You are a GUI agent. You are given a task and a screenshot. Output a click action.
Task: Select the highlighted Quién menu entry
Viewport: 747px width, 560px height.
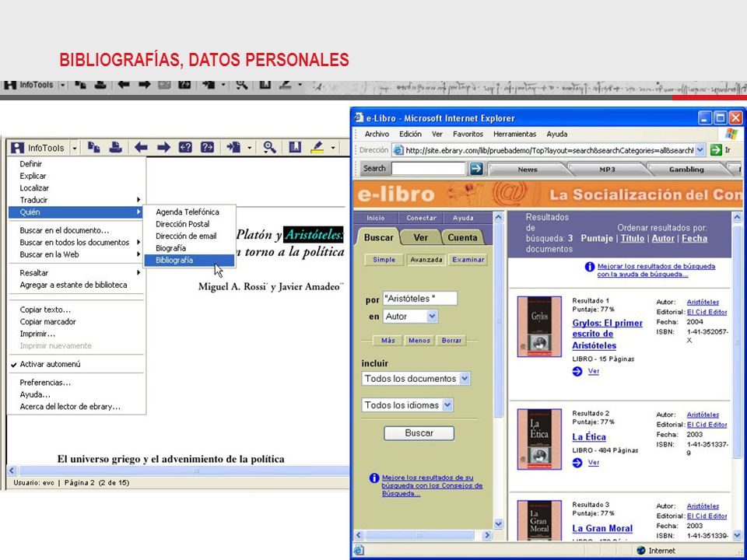click(75, 212)
